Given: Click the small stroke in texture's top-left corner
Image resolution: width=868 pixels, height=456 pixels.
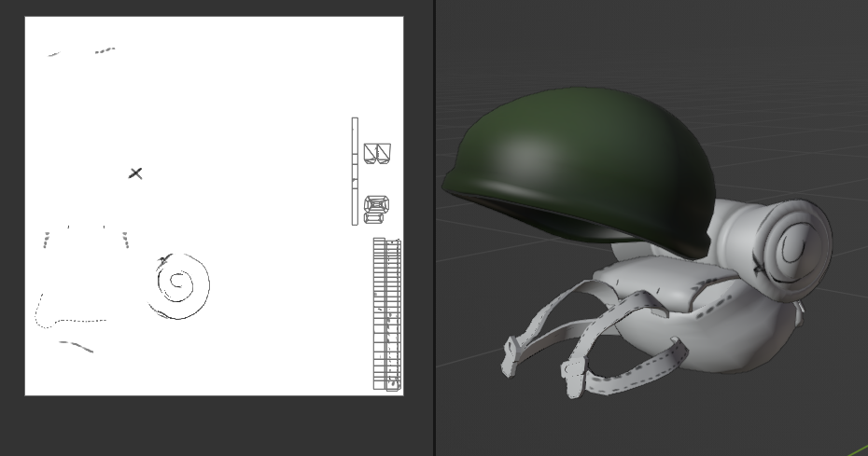Looking at the screenshot, I should click(x=53, y=55).
